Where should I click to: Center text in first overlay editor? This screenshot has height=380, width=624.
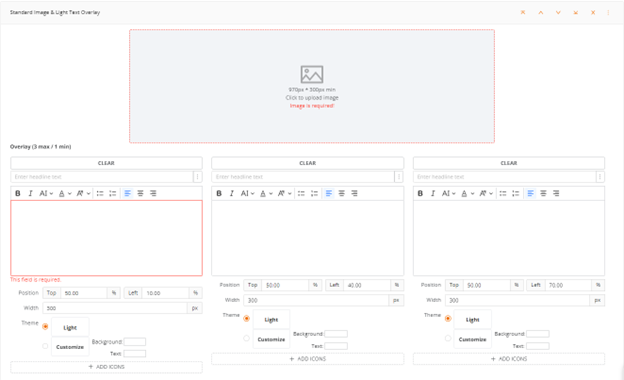pyautogui.click(x=140, y=193)
